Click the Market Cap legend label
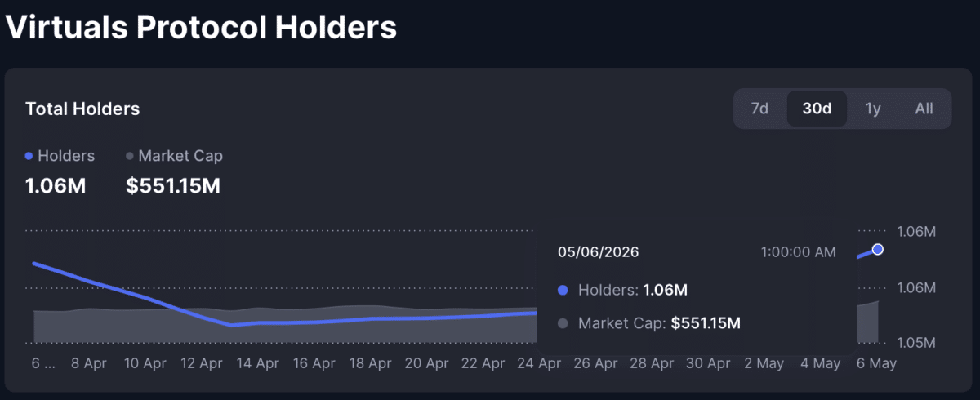The image size is (980, 400). pos(180,156)
